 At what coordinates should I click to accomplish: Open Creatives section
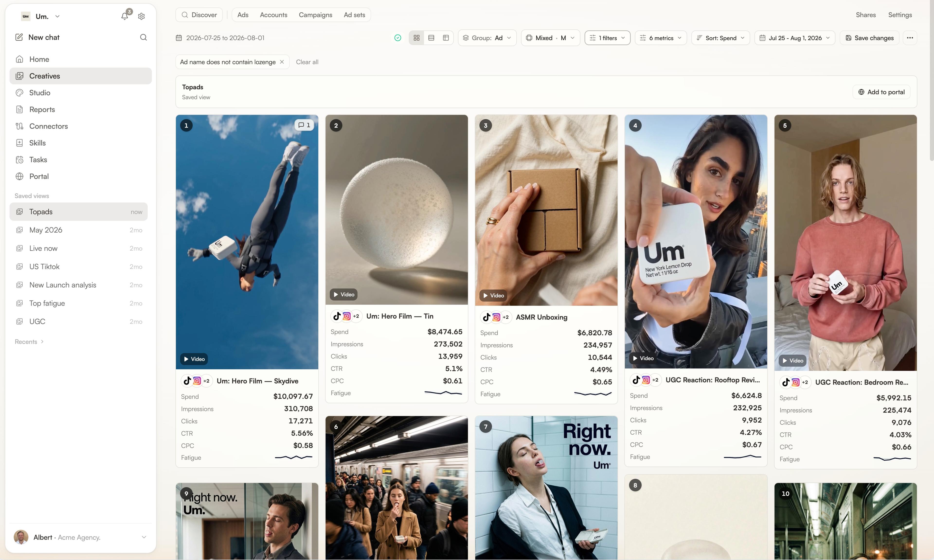81,76
